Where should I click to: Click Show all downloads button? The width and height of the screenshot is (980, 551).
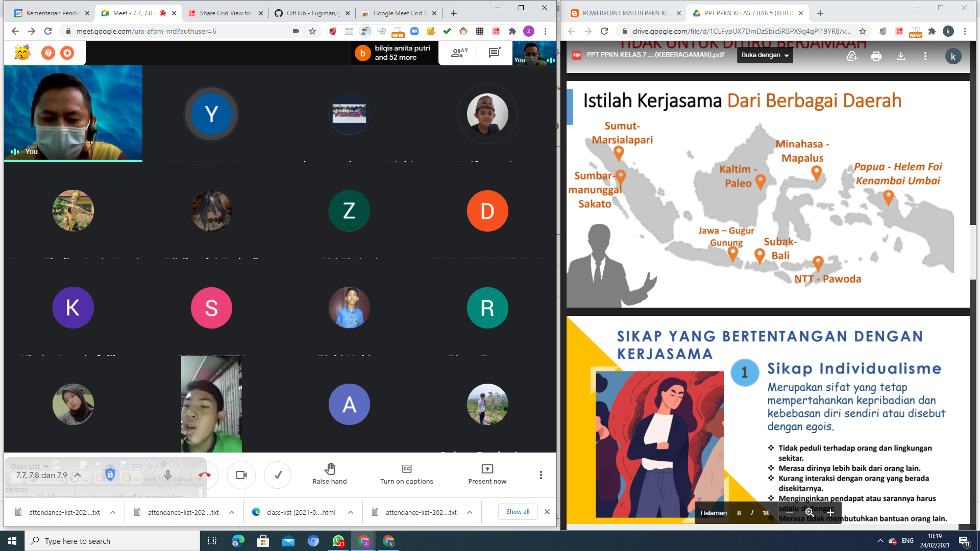(x=518, y=512)
